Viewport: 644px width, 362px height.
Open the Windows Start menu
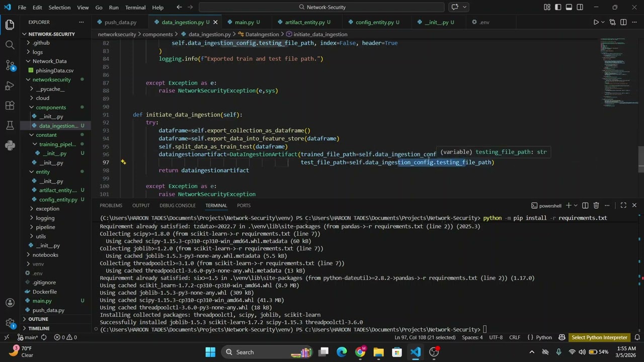pyautogui.click(x=210, y=352)
